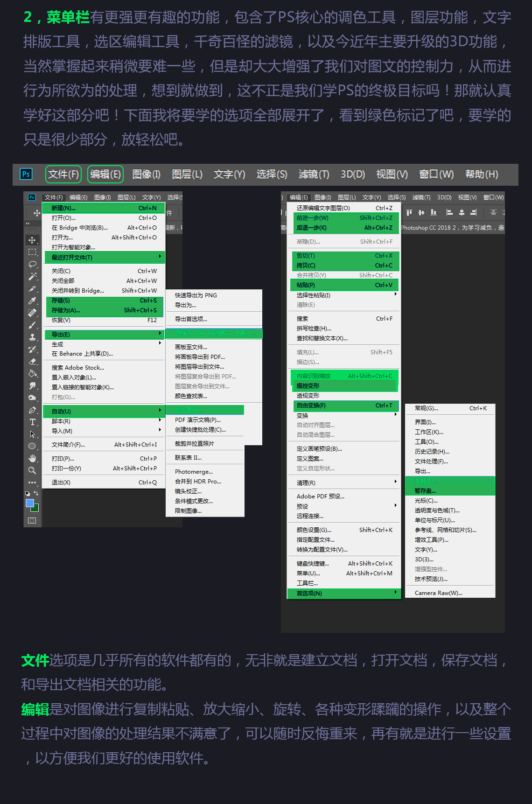Select the Rectangular Marquee tool

tap(32, 252)
